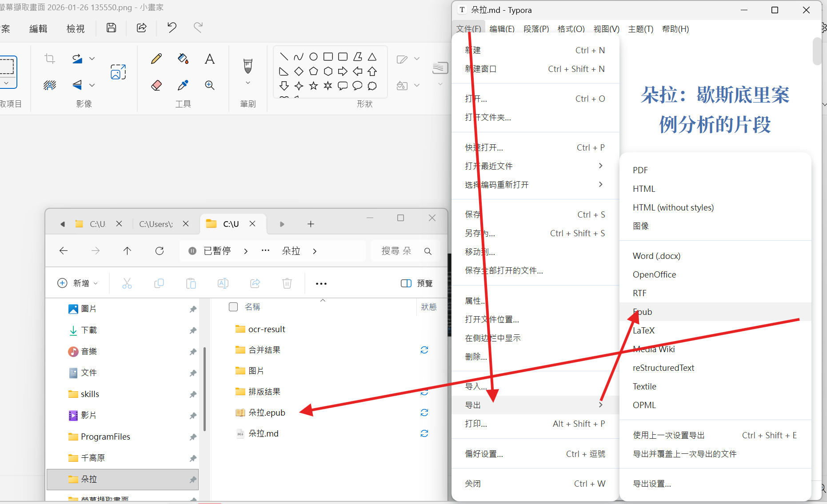Open the skills folder in sidebar
The height and width of the screenshot is (504, 827).
90,394
